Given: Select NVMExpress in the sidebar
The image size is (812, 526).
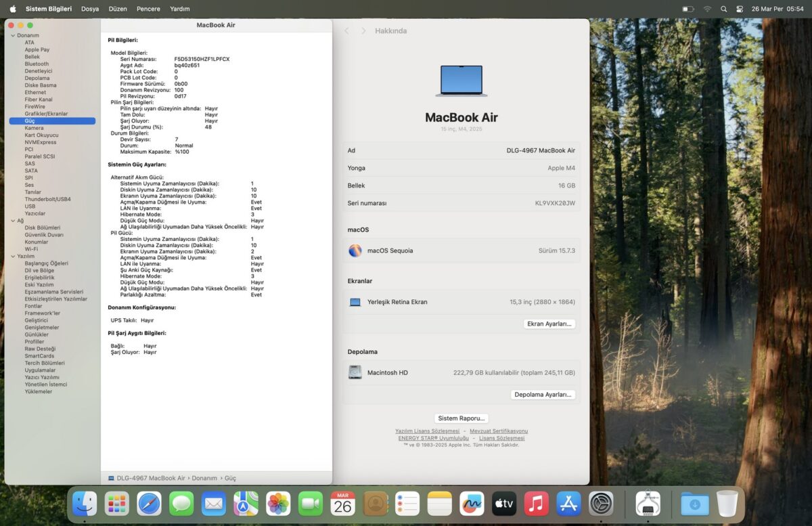Looking at the screenshot, I should point(41,142).
